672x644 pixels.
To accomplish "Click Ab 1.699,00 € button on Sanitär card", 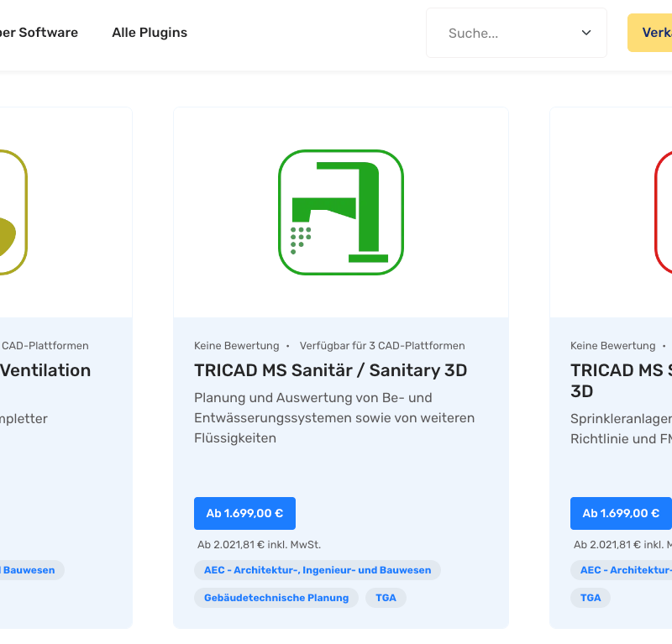I will pyautogui.click(x=244, y=513).
